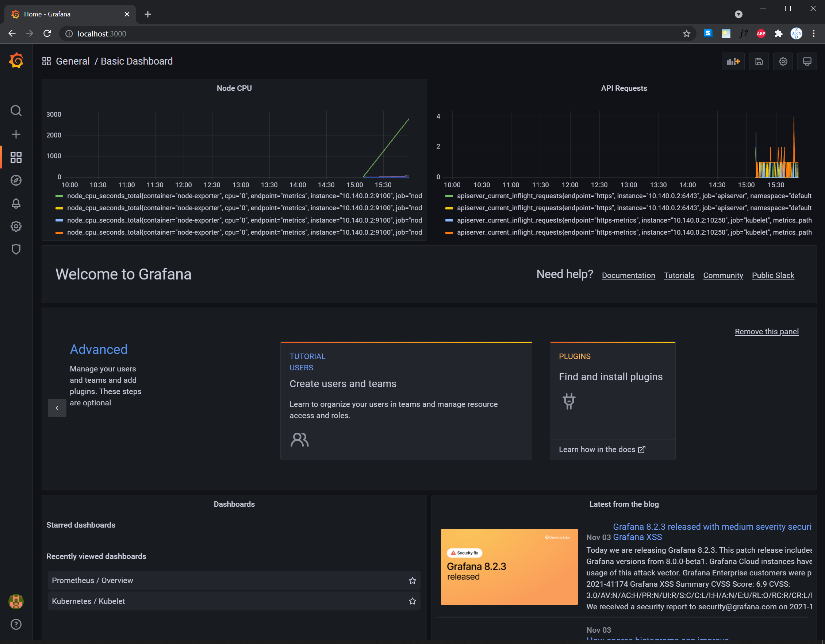Viewport: 825px width, 644px height.
Task: Open the Search dashboards magnifier icon
Action: coord(16,111)
